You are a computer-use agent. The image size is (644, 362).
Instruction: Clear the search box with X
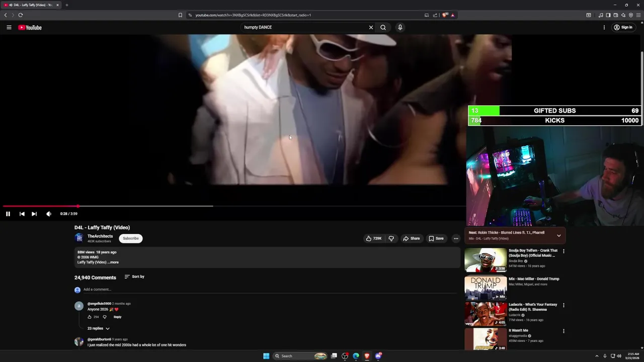(371, 27)
